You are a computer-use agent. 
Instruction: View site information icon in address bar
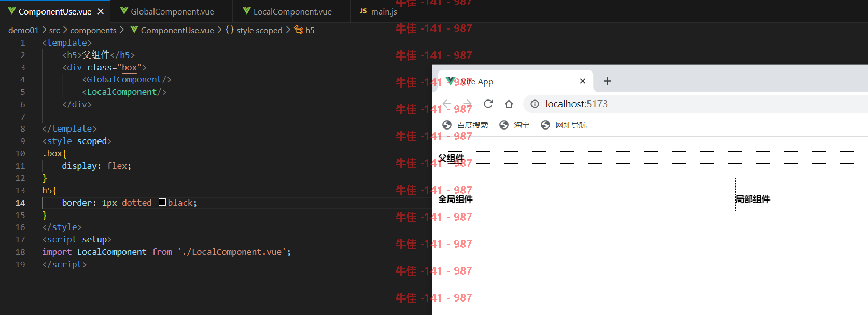point(535,104)
